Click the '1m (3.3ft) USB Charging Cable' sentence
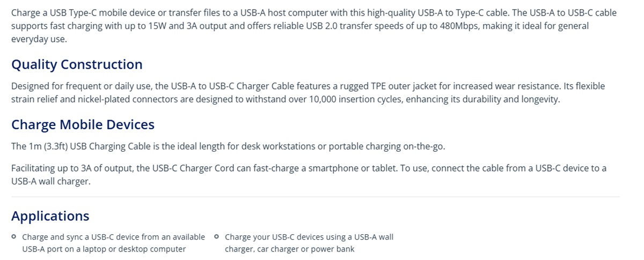644x260 pixels. pos(228,146)
